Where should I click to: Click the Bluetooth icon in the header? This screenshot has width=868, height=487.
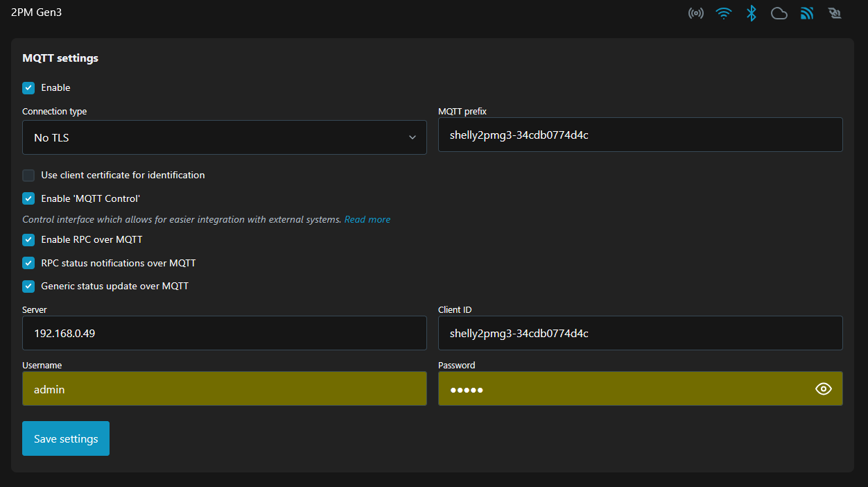752,13
